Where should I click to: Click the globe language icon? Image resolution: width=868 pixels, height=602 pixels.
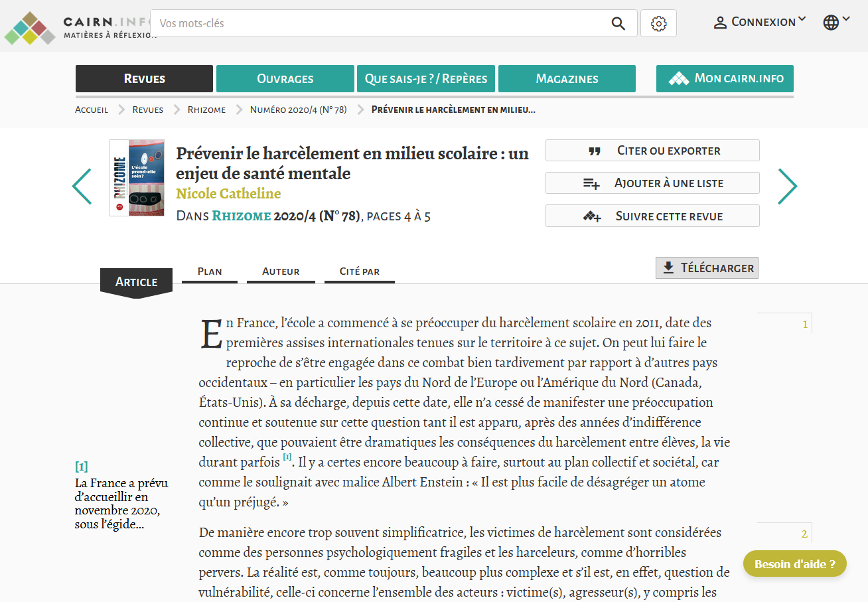(x=831, y=23)
